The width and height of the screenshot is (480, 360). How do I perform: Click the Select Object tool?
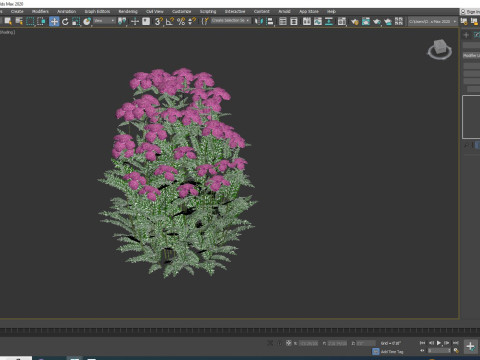tap(8, 21)
